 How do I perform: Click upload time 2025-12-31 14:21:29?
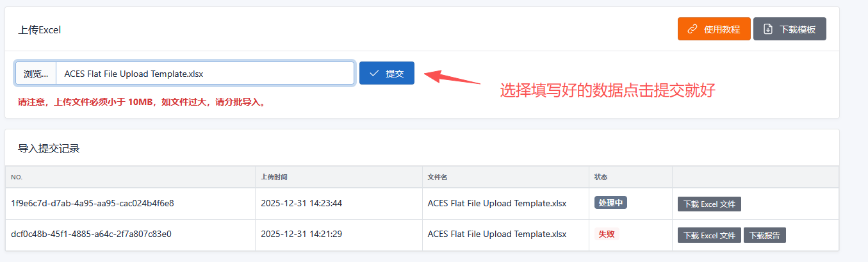(301, 234)
